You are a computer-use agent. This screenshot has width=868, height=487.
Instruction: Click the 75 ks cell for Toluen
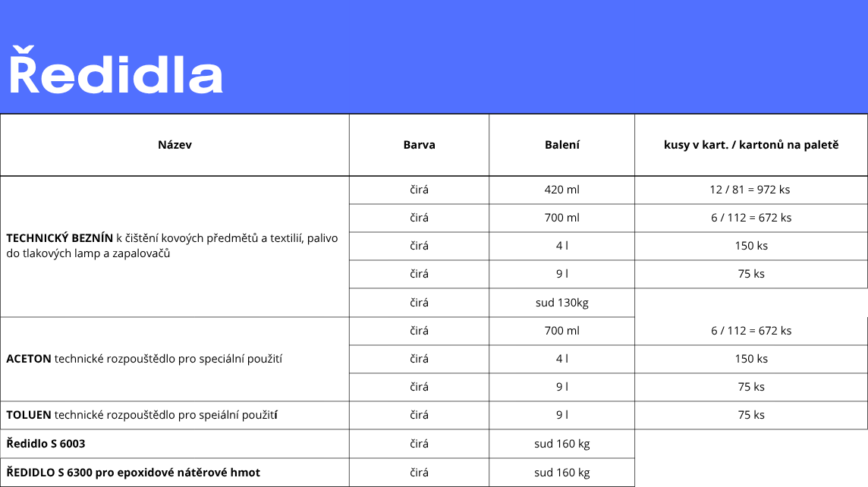[750, 415]
